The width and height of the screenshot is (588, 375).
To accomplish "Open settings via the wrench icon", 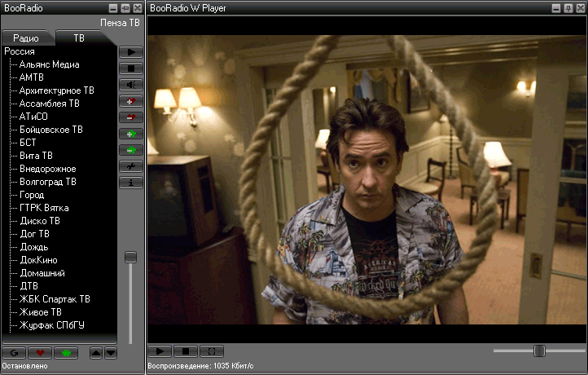I will tap(131, 166).
